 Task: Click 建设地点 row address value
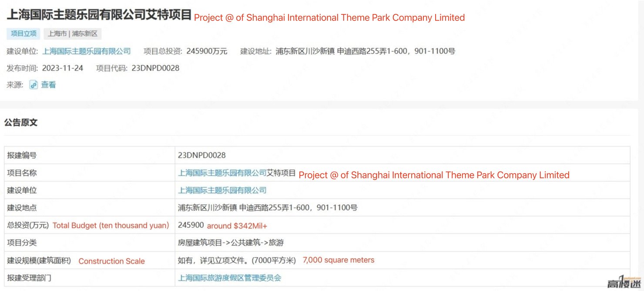[268, 208]
